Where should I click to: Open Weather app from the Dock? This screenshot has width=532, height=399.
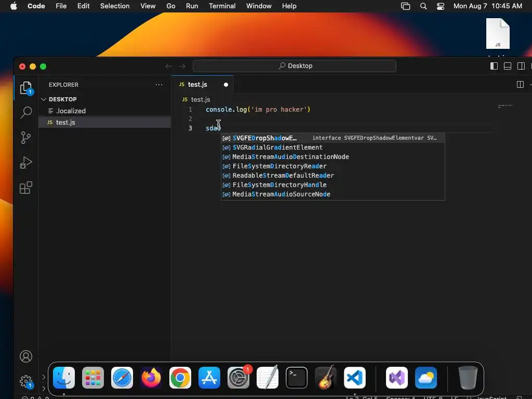(426, 378)
